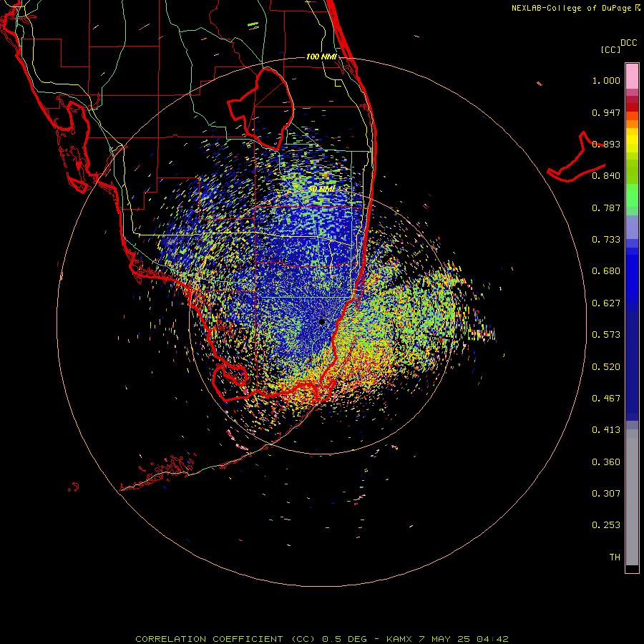Click the red color bar segment near 0.947
The width and height of the screenshot is (644, 644).
pos(632,107)
